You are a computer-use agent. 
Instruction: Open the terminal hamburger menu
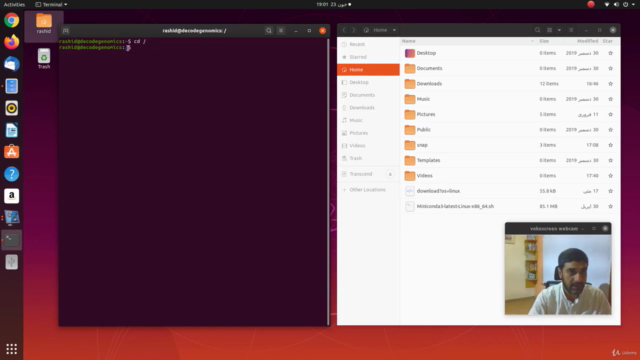(x=281, y=31)
